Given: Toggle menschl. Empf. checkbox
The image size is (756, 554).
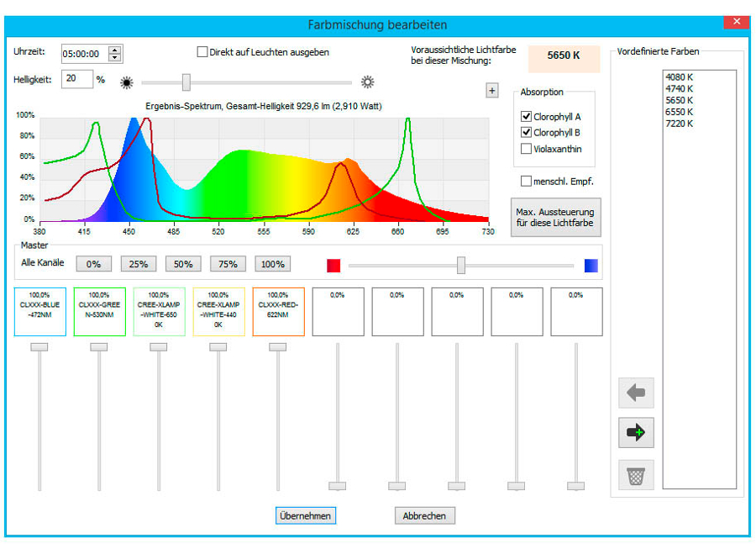Looking at the screenshot, I should [x=526, y=181].
